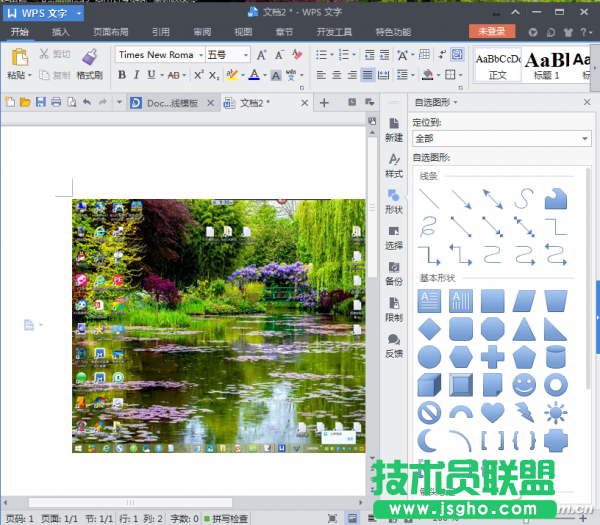
Task: Expand the 定位到 全部 combo box
Action: click(585, 139)
